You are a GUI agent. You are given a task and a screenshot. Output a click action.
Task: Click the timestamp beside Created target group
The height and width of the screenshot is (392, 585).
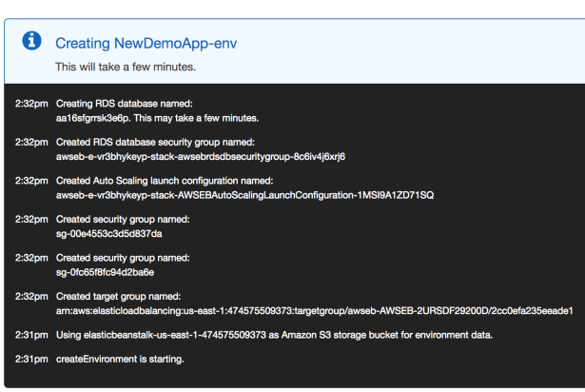click(x=31, y=296)
